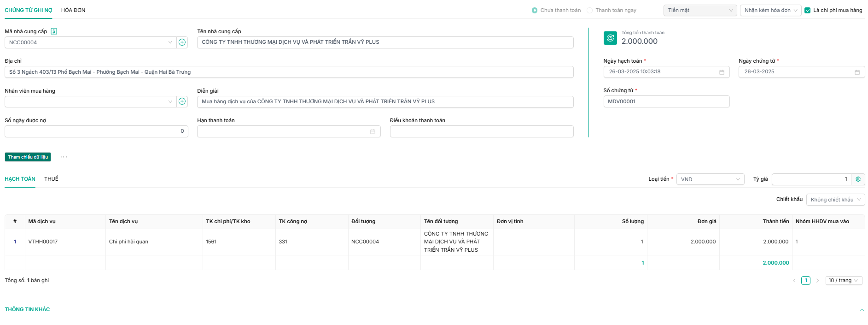Open the Tiền mặt payment method dropdown
Image resolution: width=868 pixels, height=325 pixels.
700,10
